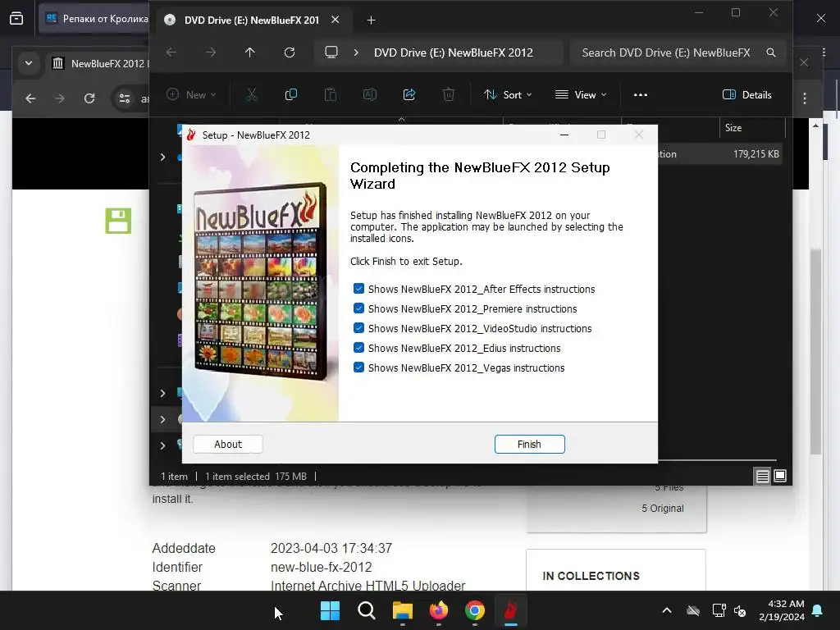The height and width of the screenshot is (630, 840).
Task: Click the This PC monitor icon in address bar
Action: point(331,52)
